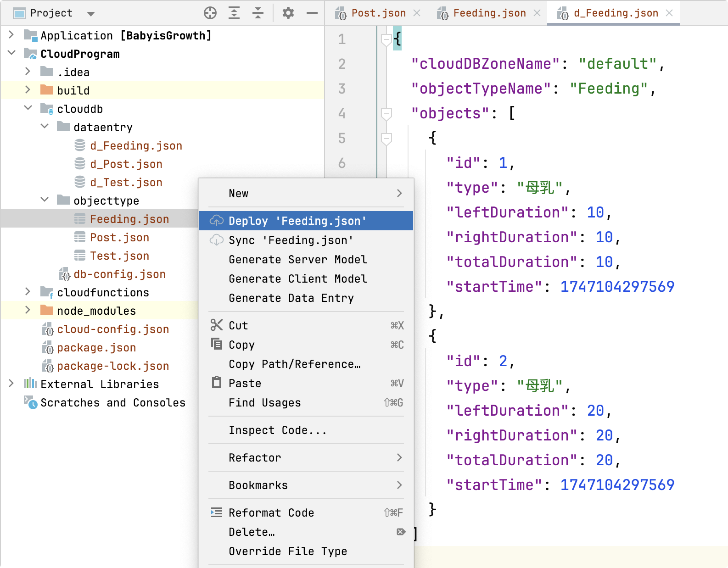The height and width of the screenshot is (568, 728).
Task: Hide the Project panel with minus icon
Action: [312, 13]
